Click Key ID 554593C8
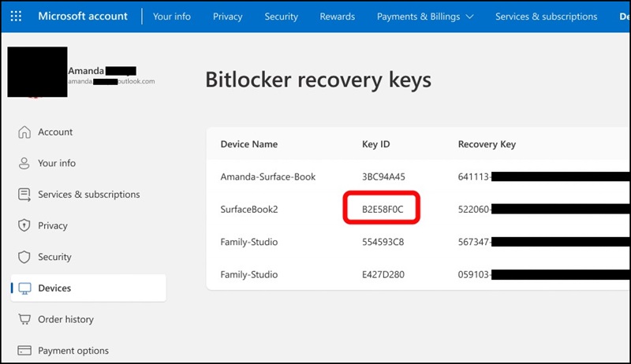This screenshot has width=631, height=364. [x=383, y=242]
